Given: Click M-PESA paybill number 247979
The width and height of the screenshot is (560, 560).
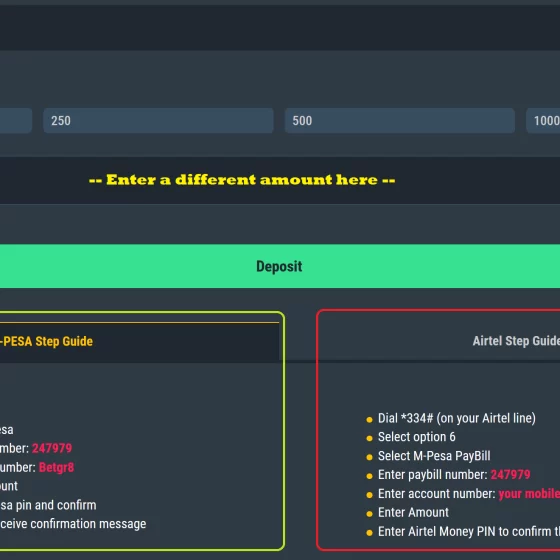Looking at the screenshot, I should (52, 448).
